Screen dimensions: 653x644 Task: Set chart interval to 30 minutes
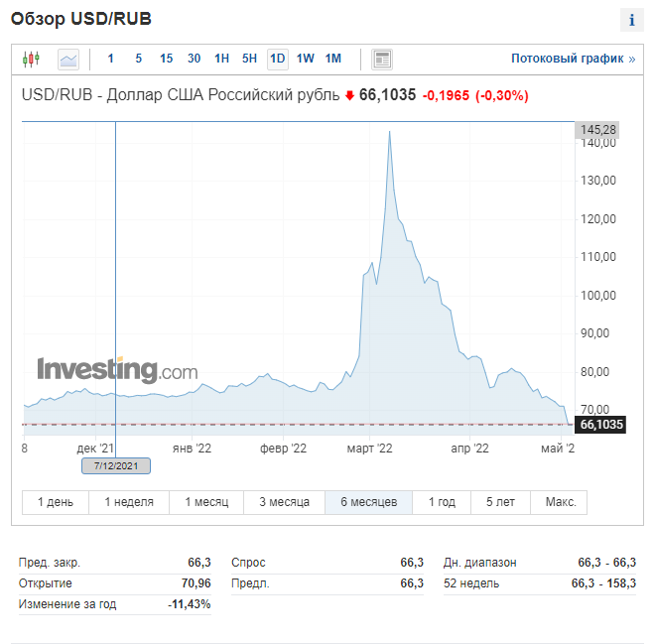point(195,59)
